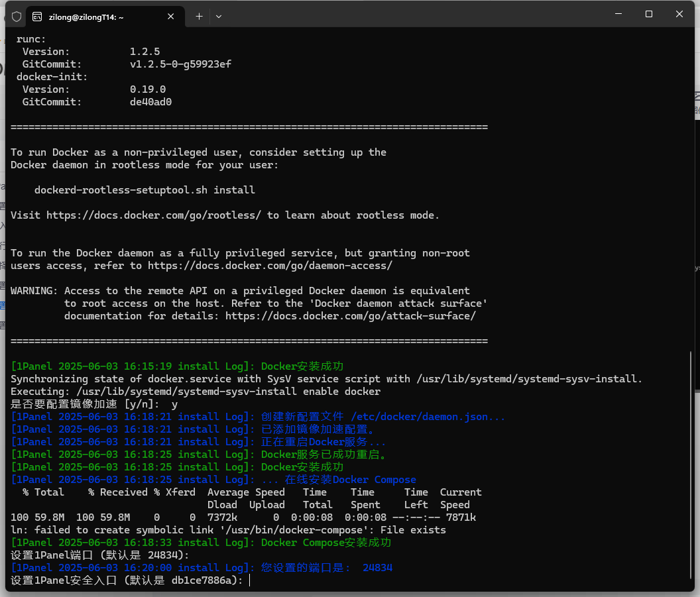Screen dimensions: 700x597
Task: Close the zilong@zilongT14 tab
Action: click(x=170, y=17)
